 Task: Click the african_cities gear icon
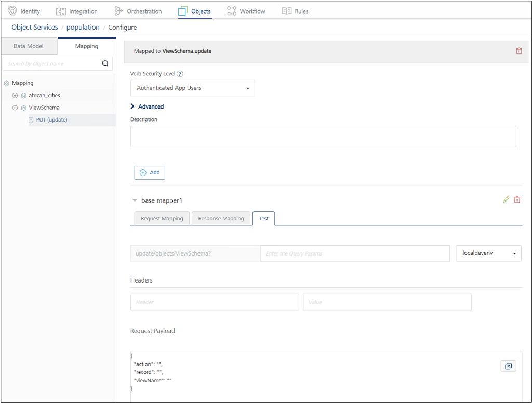24,96
